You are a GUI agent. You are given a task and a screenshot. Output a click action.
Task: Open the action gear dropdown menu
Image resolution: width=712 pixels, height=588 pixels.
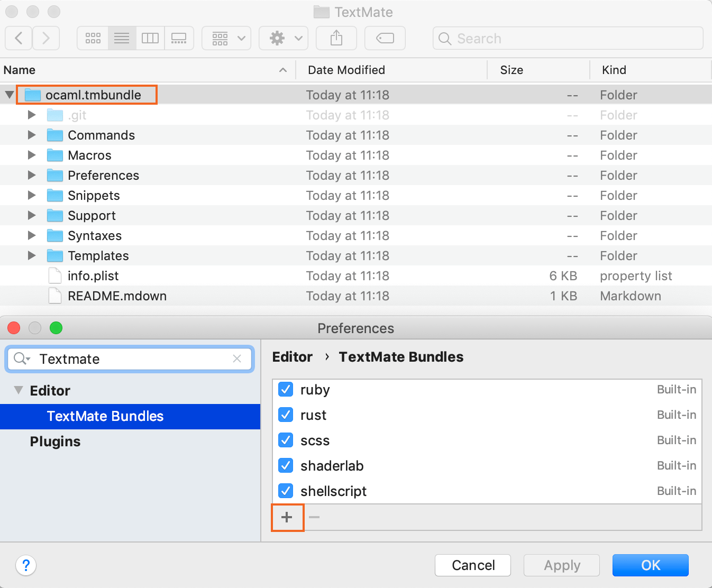click(283, 38)
